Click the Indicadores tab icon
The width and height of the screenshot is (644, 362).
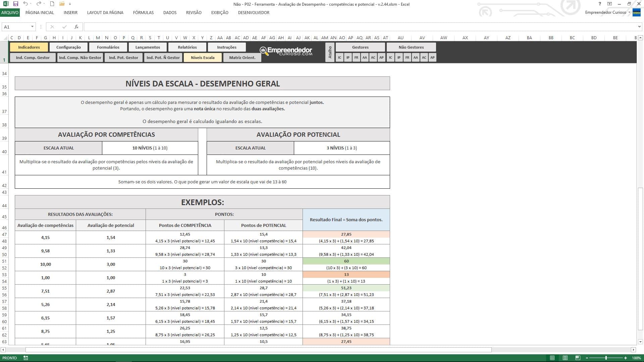click(29, 47)
